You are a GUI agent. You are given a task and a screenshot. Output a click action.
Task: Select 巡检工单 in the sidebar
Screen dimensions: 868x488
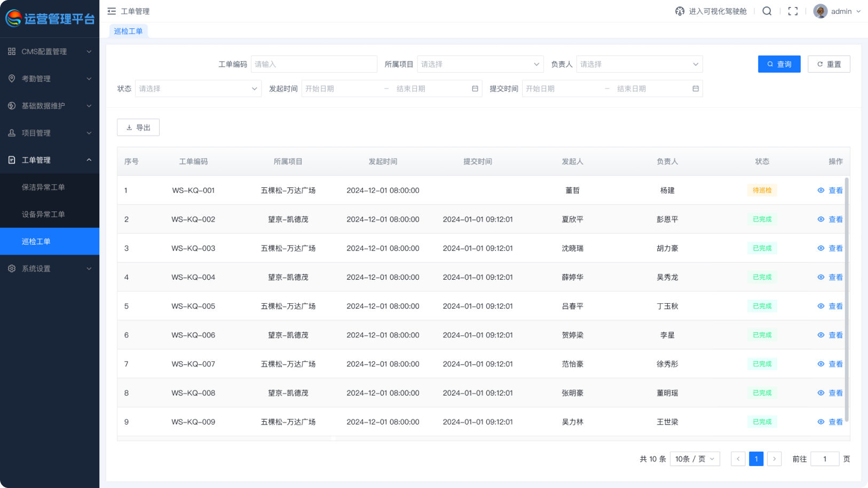click(50, 241)
